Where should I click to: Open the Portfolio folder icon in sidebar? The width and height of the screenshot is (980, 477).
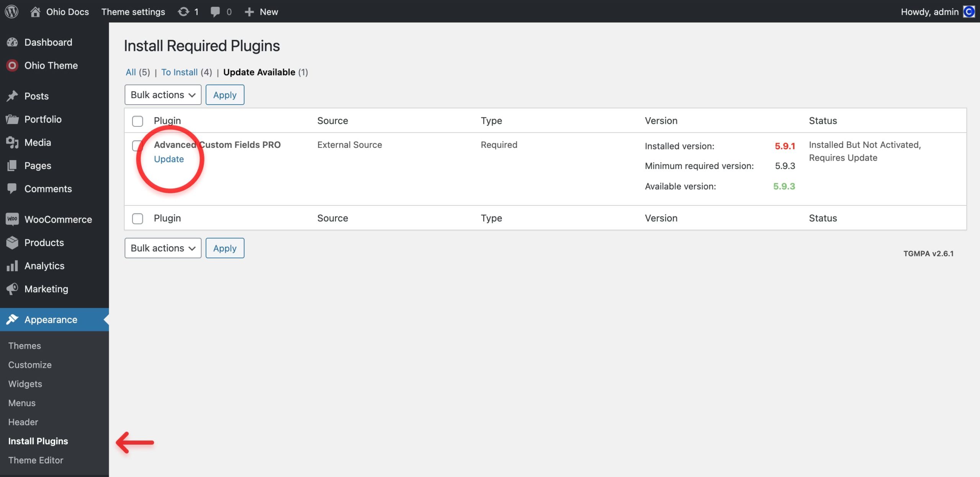[x=12, y=119]
